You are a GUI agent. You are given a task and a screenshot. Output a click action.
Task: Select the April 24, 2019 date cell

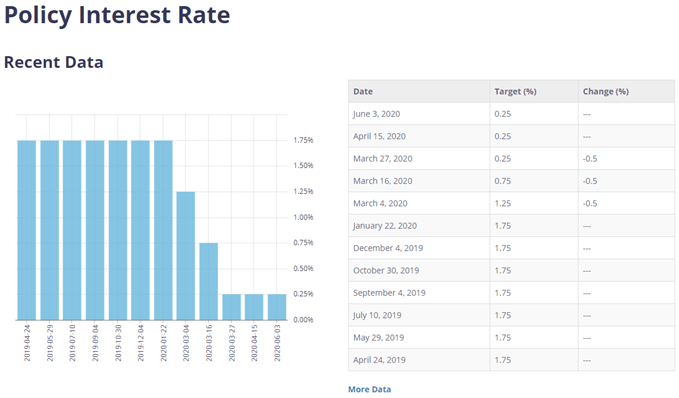(x=419, y=360)
